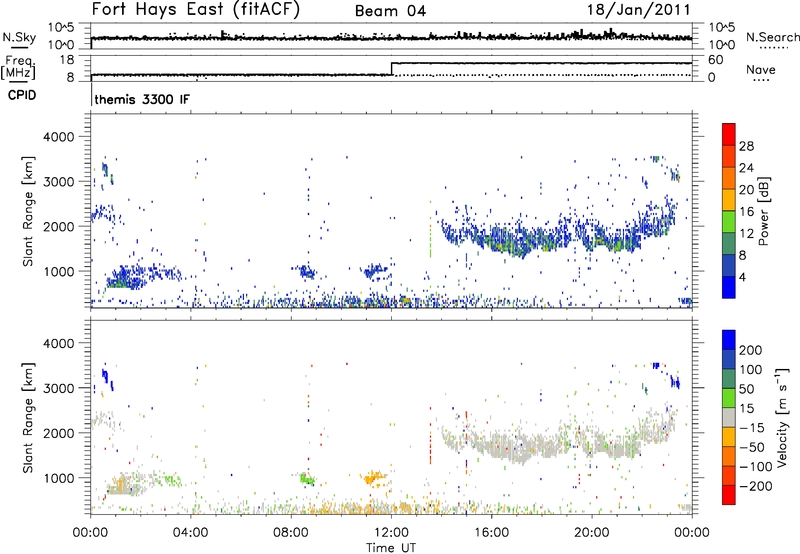Pick the dark teal power colorbar segment
The height and width of the screenshot is (554, 800).
(729, 243)
